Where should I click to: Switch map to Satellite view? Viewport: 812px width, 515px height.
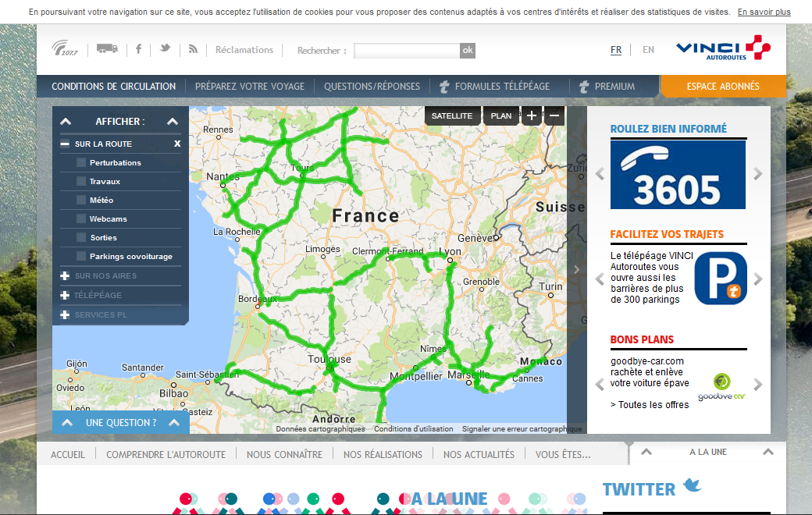point(451,115)
